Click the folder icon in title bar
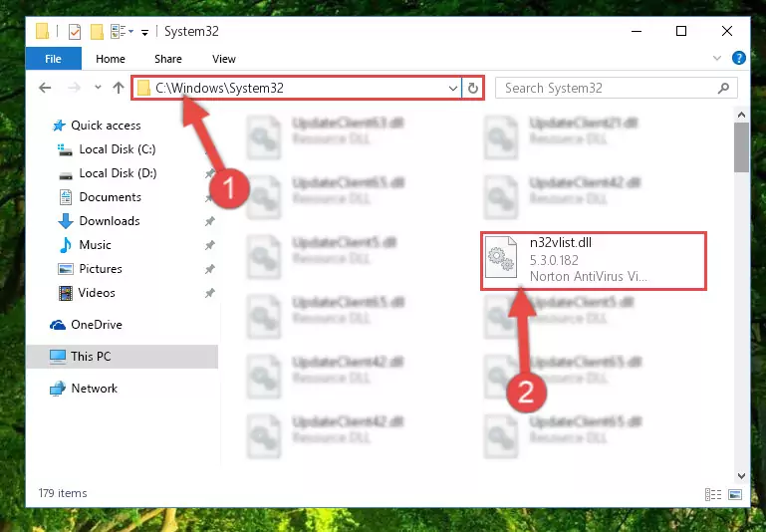 click(43, 31)
